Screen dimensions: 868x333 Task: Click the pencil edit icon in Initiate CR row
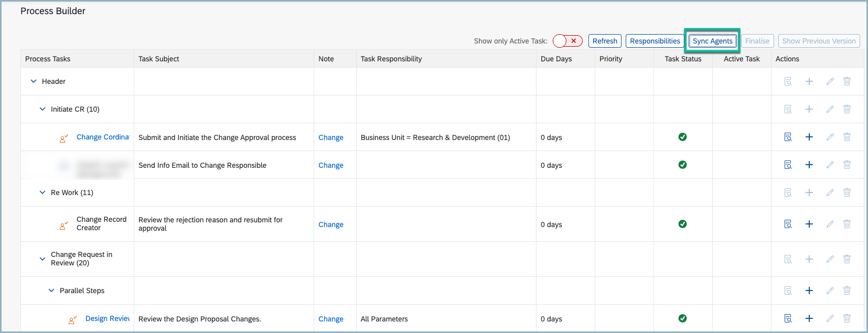(x=830, y=109)
